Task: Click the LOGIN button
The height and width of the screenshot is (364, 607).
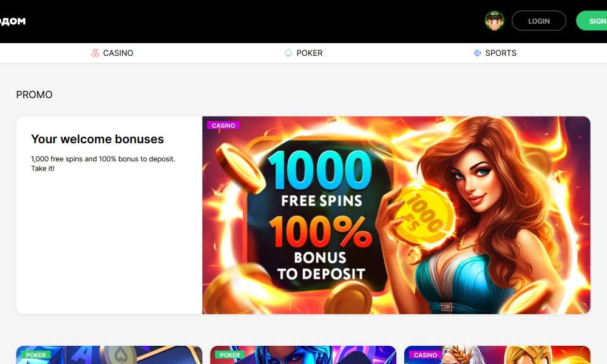Action: click(x=539, y=21)
